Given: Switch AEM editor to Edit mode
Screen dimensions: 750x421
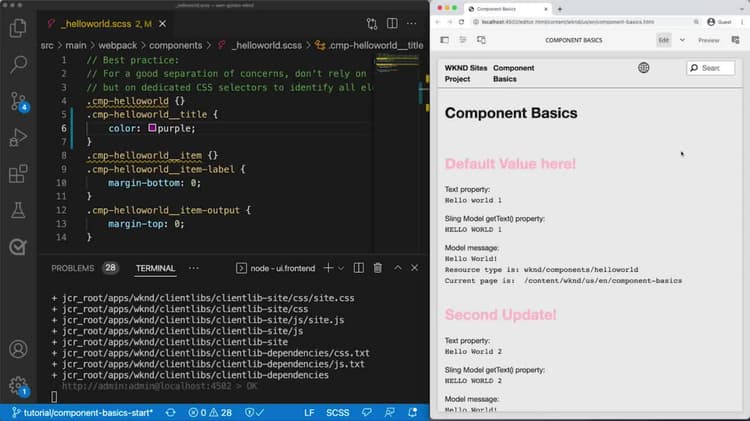Looking at the screenshot, I should (x=663, y=40).
